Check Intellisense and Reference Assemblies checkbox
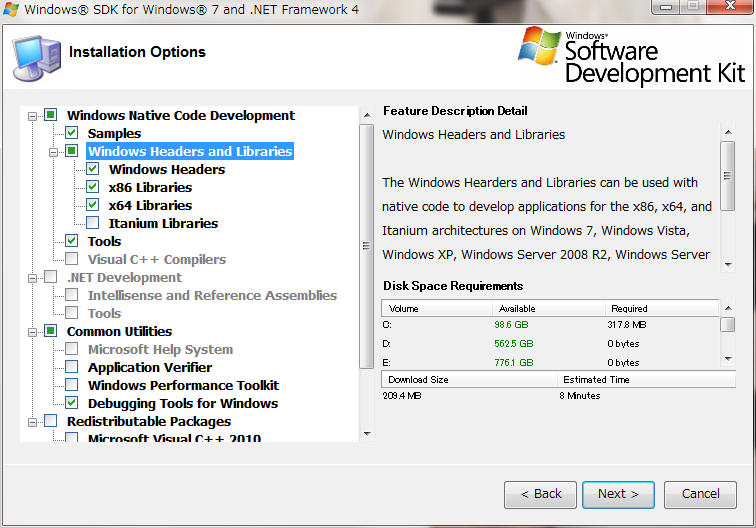This screenshot has width=756, height=528. 71,295
